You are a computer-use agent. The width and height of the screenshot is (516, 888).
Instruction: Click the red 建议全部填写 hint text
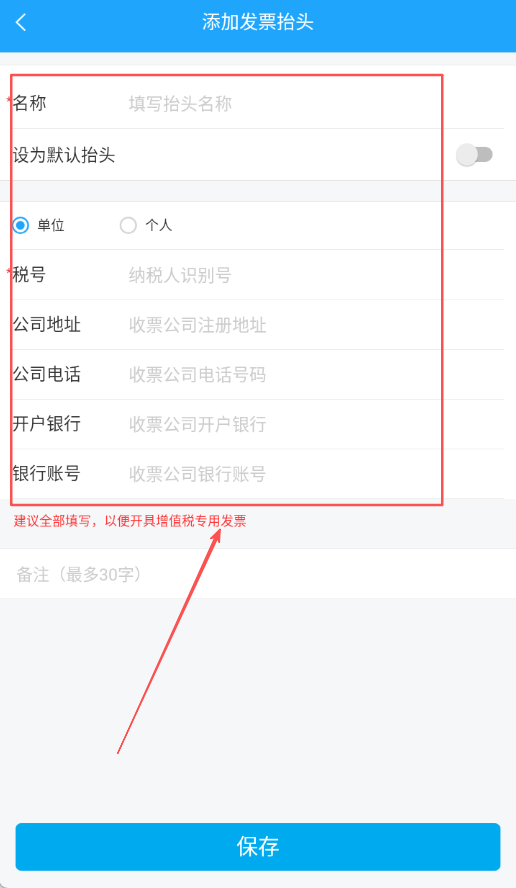(x=130, y=521)
